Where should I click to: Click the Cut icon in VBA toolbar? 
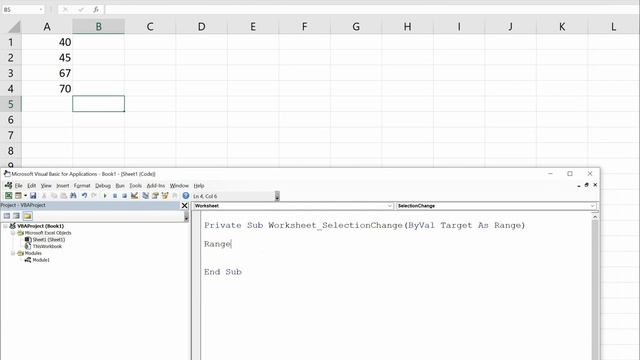(x=44, y=196)
